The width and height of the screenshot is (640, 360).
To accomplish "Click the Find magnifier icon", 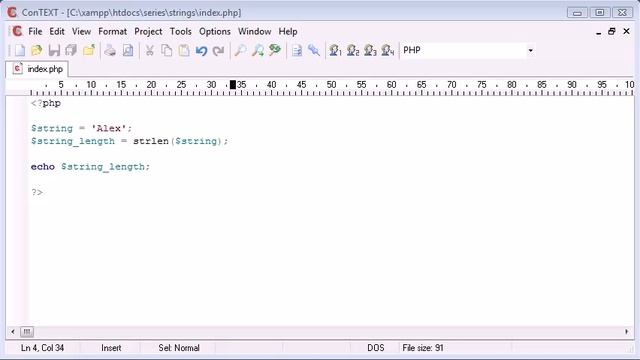I will pyautogui.click(x=240, y=50).
